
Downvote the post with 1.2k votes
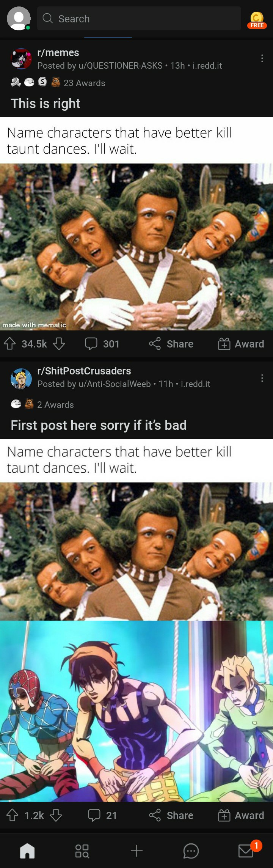[x=56, y=815]
